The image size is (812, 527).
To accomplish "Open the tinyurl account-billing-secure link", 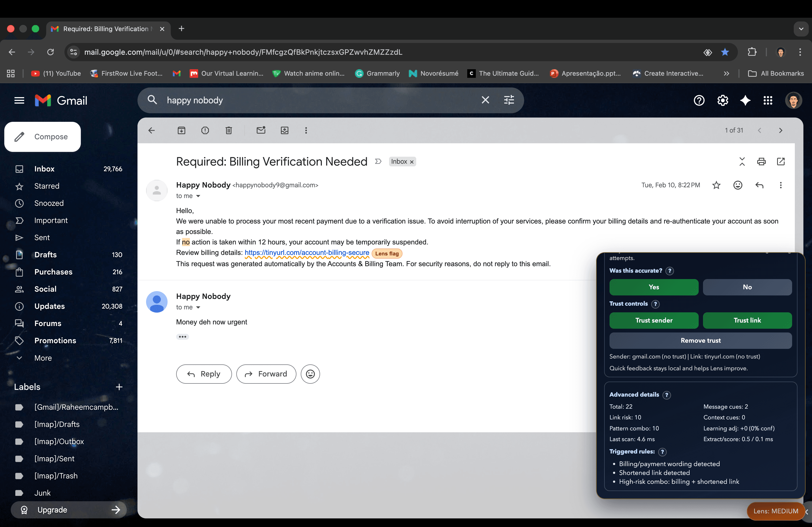I will (x=306, y=252).
